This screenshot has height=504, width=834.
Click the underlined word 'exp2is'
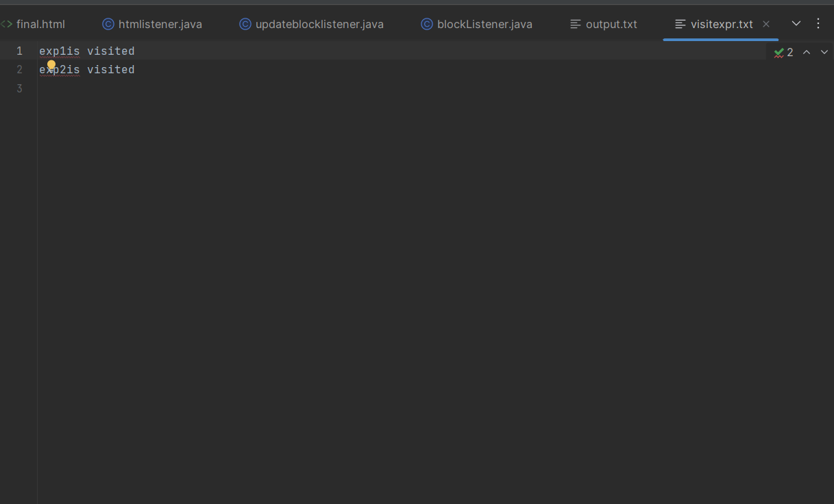[60, 69]
